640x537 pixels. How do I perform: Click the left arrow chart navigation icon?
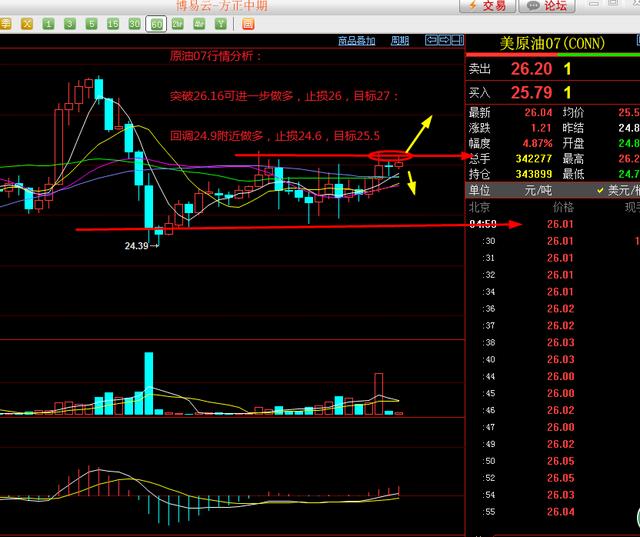(x=431, y=40)
